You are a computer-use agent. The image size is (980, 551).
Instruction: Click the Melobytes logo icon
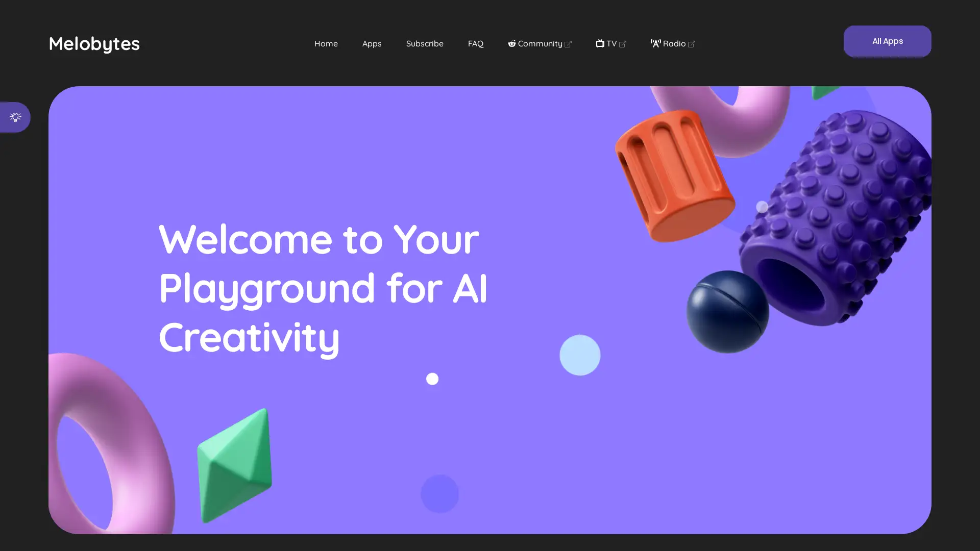94,42
